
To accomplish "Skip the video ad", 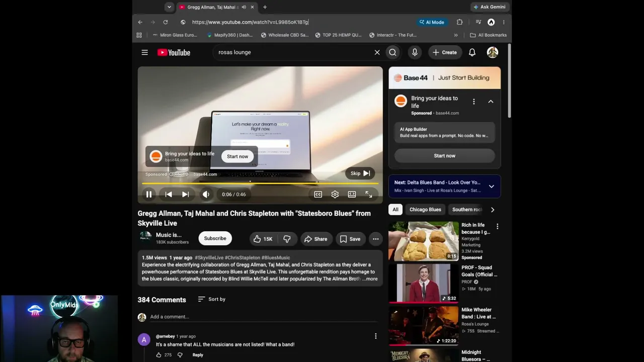I will tap(360, 173).
